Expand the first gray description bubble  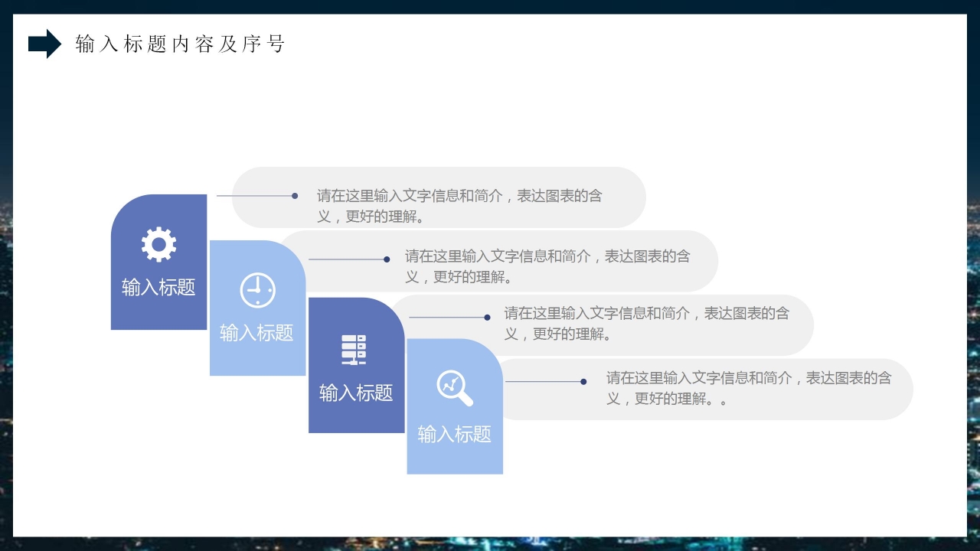coord(442,197)
